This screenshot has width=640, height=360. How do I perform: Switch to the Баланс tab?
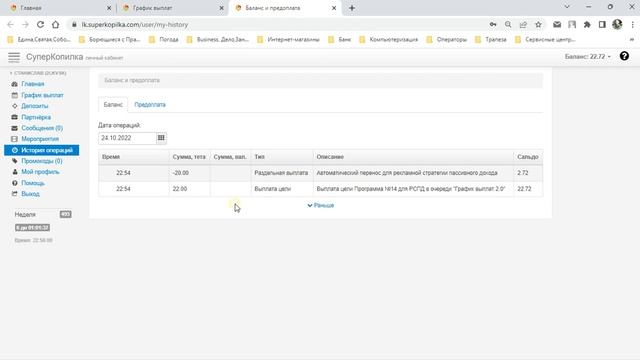(113, 105)
